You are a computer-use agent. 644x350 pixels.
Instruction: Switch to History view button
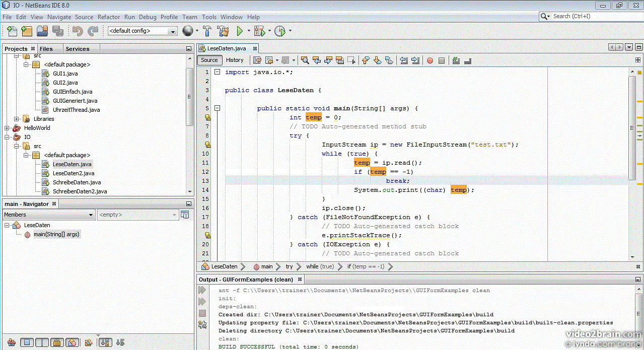[x=235, y=60]
